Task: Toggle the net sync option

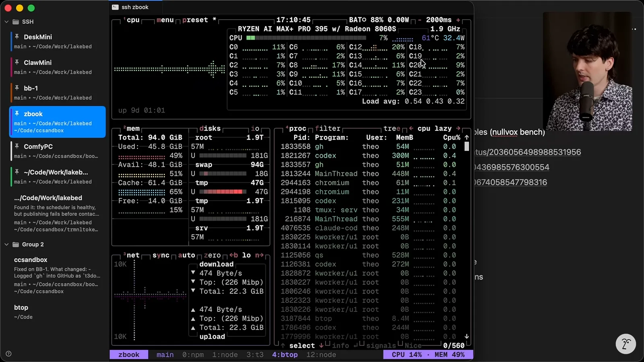Action: pyautogui.click(x=161, y=255)
